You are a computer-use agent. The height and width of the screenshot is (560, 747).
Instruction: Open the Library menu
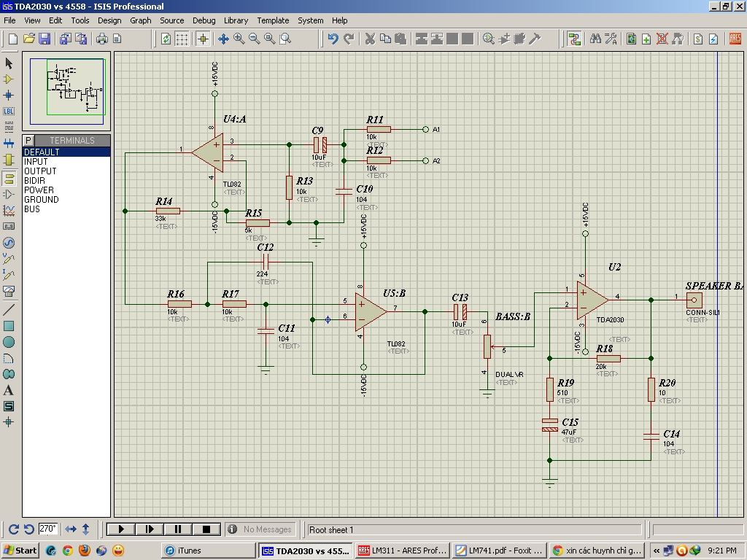(x=236, y=20)
